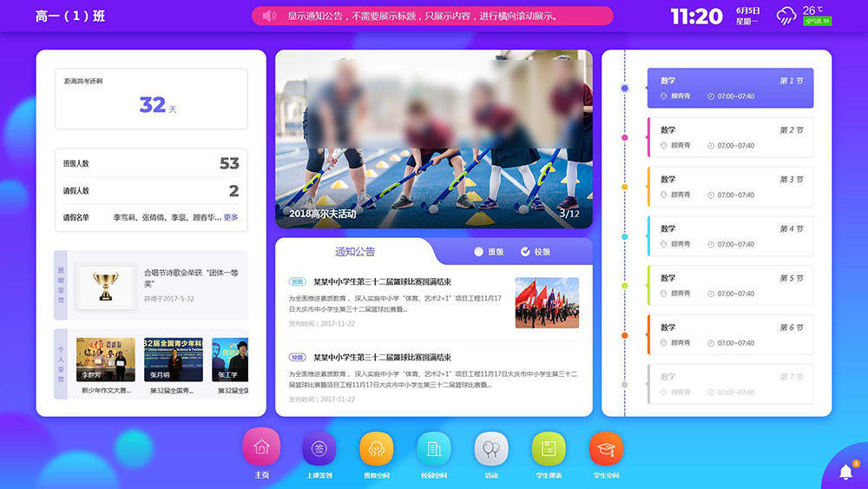
Task: Click the 发布时间：2017-11-22 on first notice
Action: tap(322, 323)
